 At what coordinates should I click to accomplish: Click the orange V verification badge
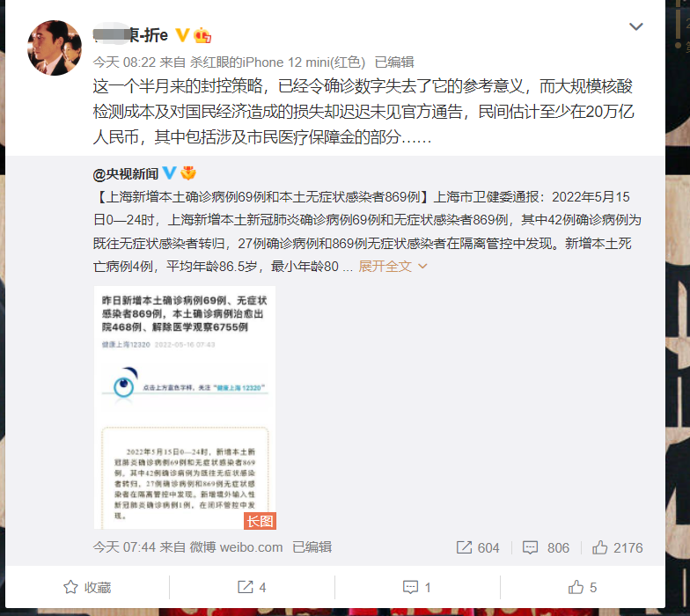[x=182, y=35]
